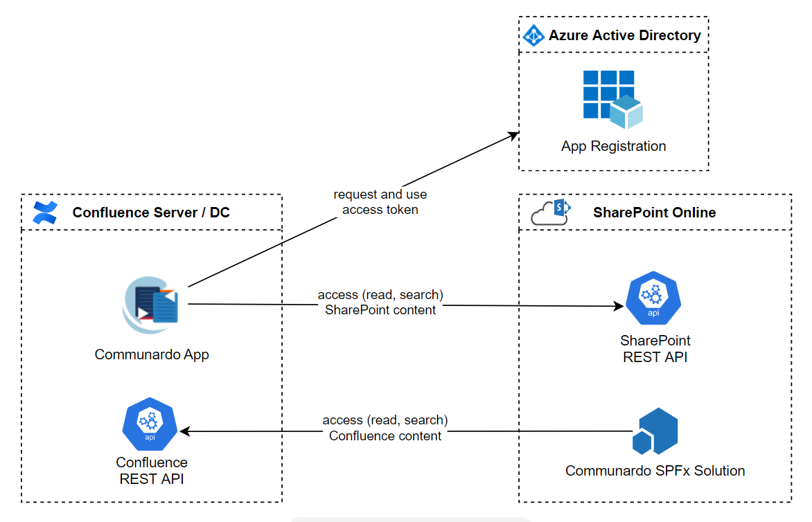Click the Confluence REST API hexagon icon
This screenshot has width=812, height=522.
click(x=150, y=424)
